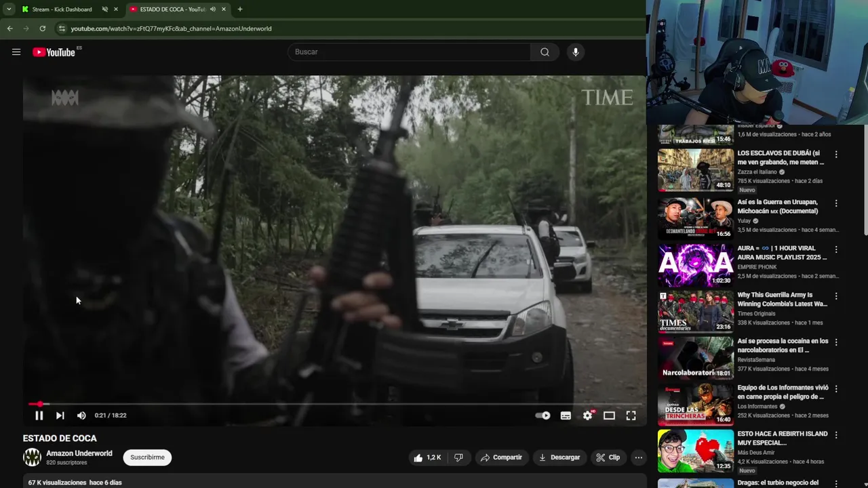Mute the YouTube tab audio icon
Viewport: 868px width, 488px height.
tap(212, 9)
